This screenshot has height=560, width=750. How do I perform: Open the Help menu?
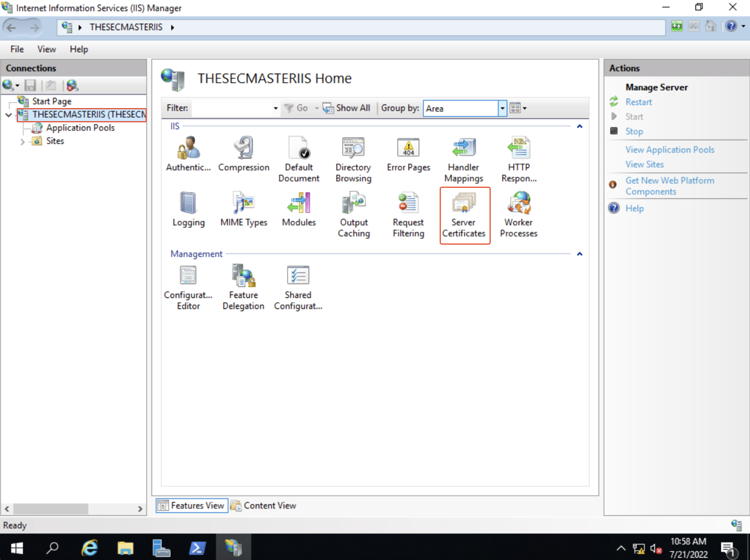click(x=79, y=50)
